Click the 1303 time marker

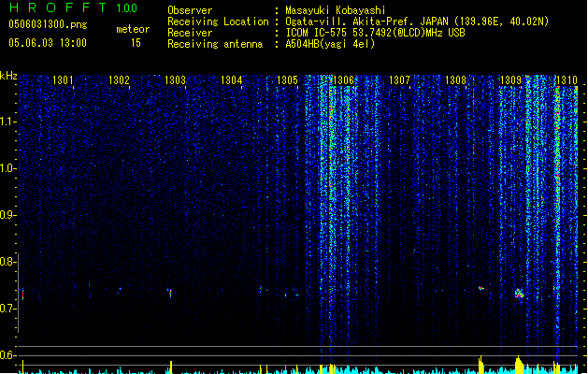175,80
